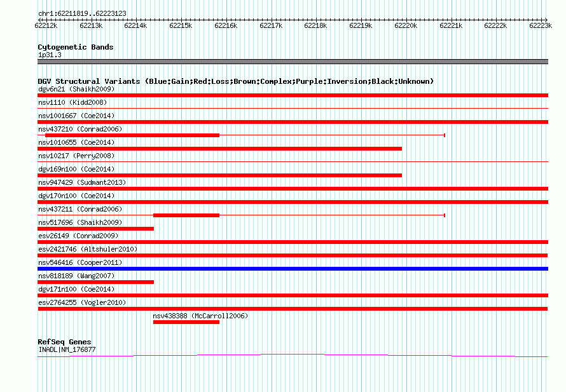566x392 pixels.
Task: Click the thick red segment of nsv437210
Action: pyautogui.click(x=132, y=135)
